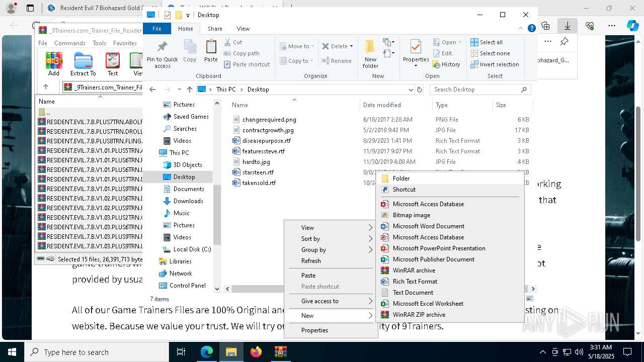Open the Windows Start menu
Screen dimensions: 644x362
pyautogui.click(x=12, y=352)
